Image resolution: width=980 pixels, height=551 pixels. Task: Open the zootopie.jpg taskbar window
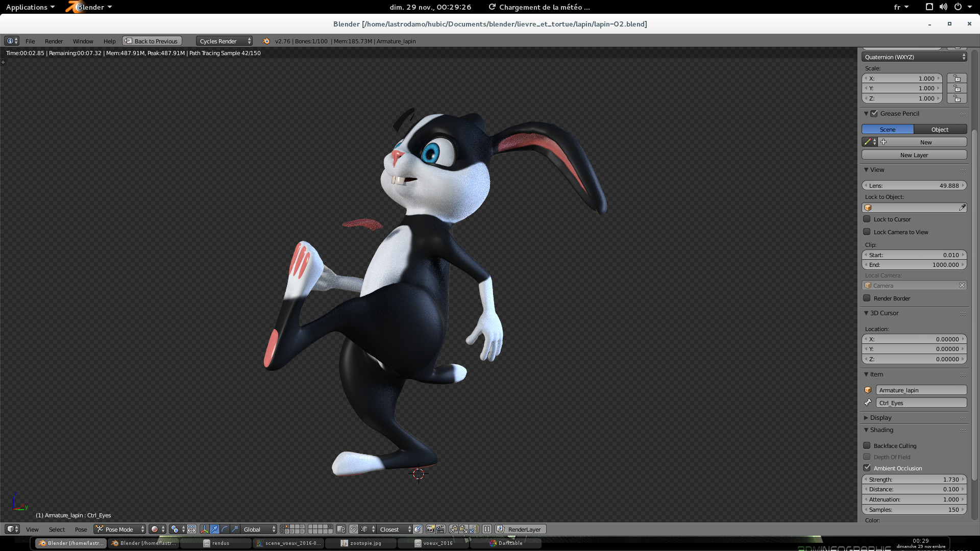[361, 543]
